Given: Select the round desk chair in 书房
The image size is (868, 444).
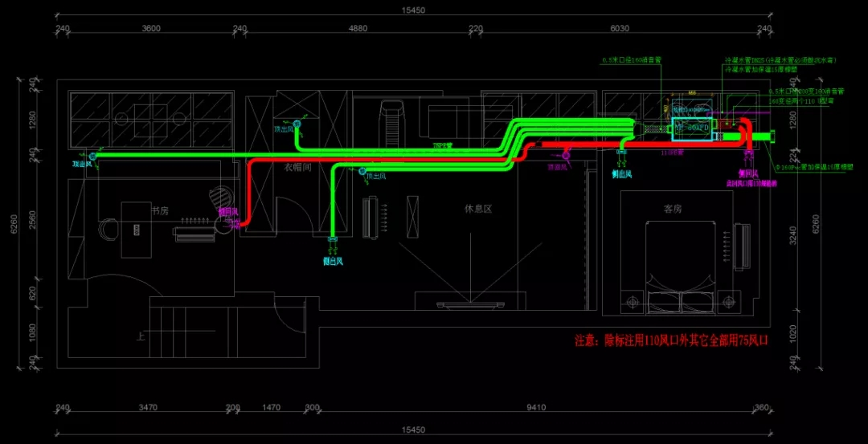Looking at the screenshot, I should pyautogui.click(x=105, y=230).
